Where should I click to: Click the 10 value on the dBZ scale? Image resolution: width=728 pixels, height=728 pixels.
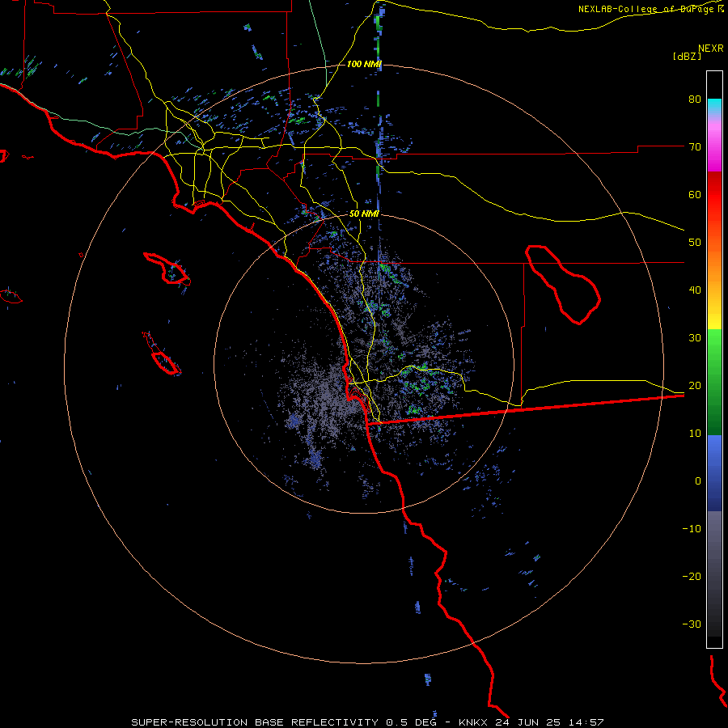[695, 434]
